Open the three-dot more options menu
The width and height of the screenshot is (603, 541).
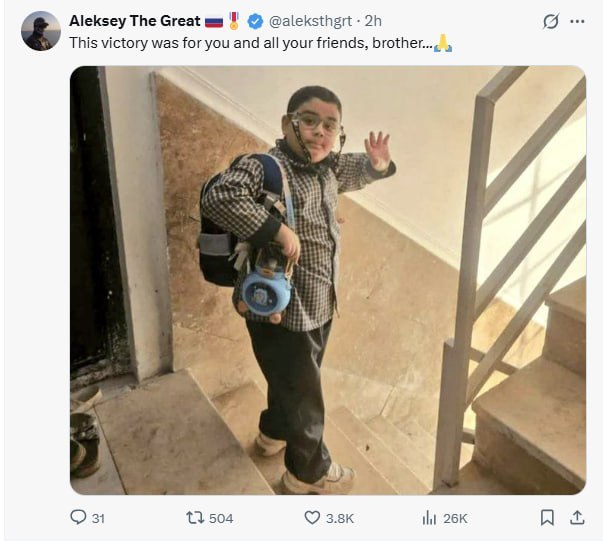click(577, 21)
